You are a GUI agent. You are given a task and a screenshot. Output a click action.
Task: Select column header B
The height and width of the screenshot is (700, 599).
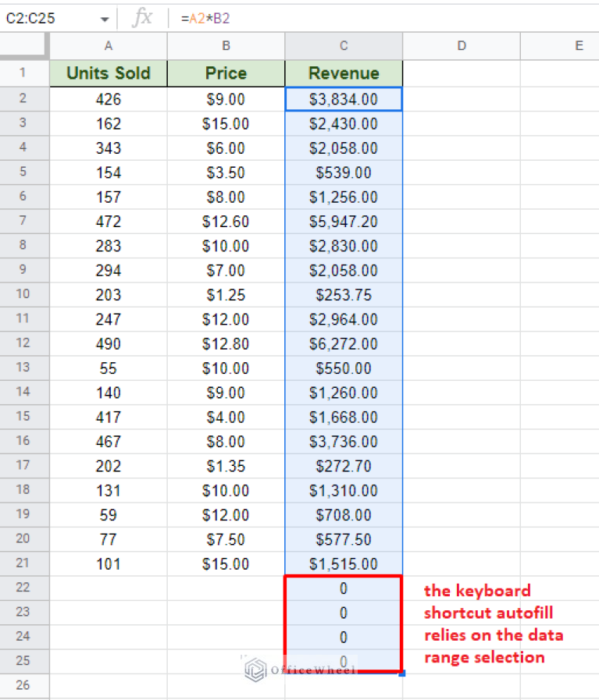(x=226, y=46)
